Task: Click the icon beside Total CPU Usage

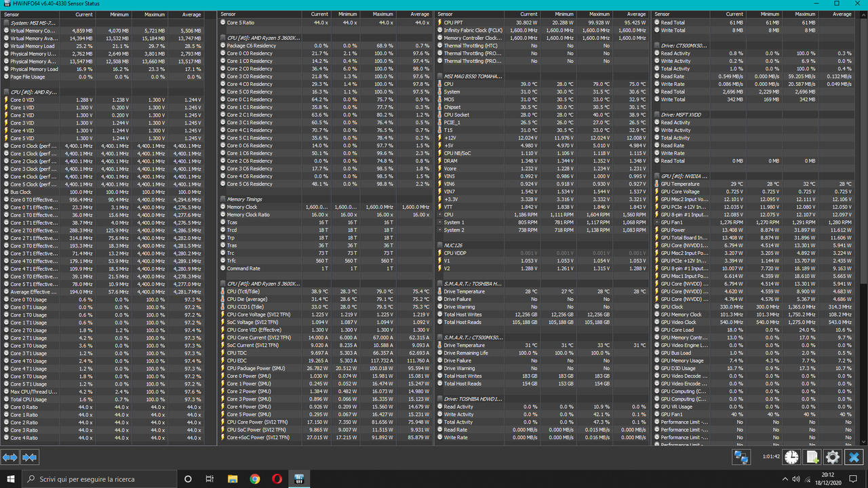Action: coord(6,399)
